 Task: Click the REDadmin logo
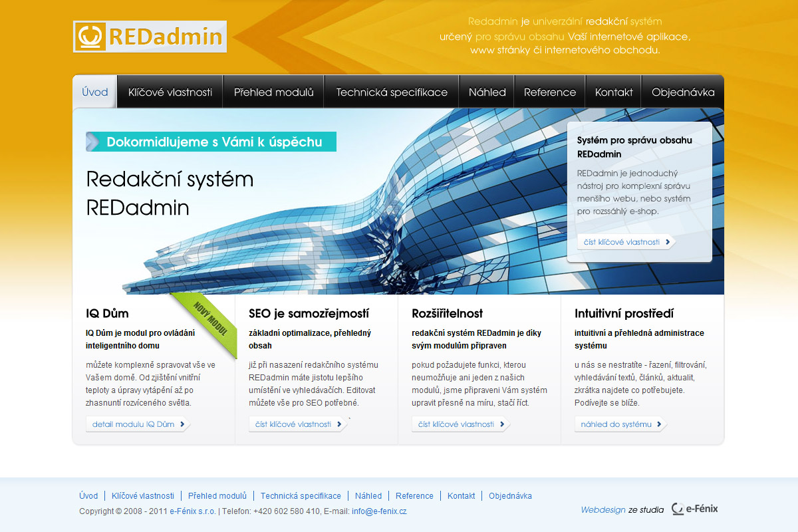pos(150,37)
